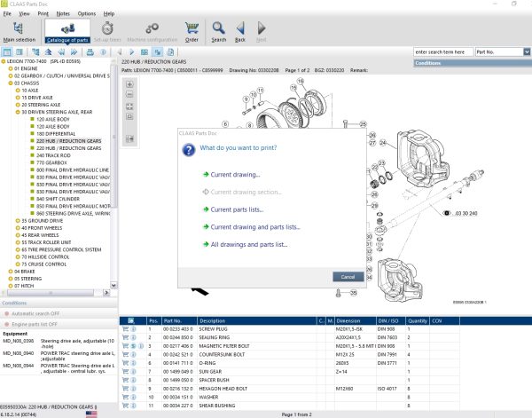Open the Options menu
The image size is (532, 418).
coord(86,14)
